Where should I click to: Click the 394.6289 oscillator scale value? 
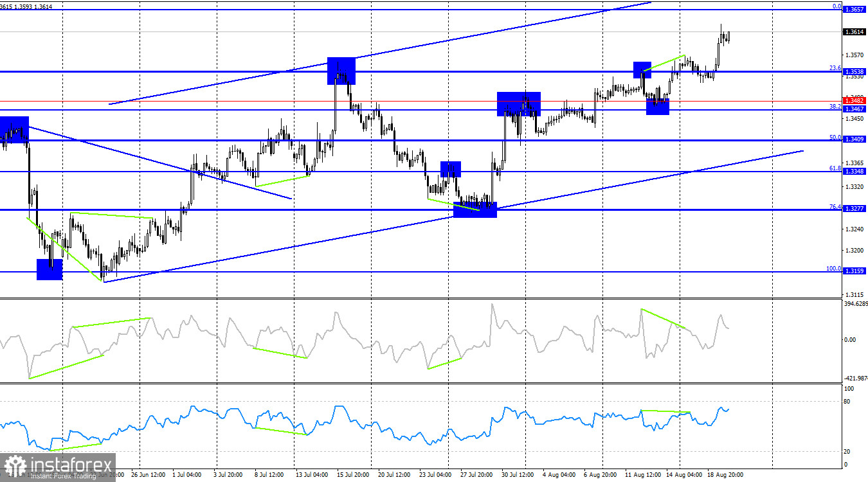pos(856,303)
